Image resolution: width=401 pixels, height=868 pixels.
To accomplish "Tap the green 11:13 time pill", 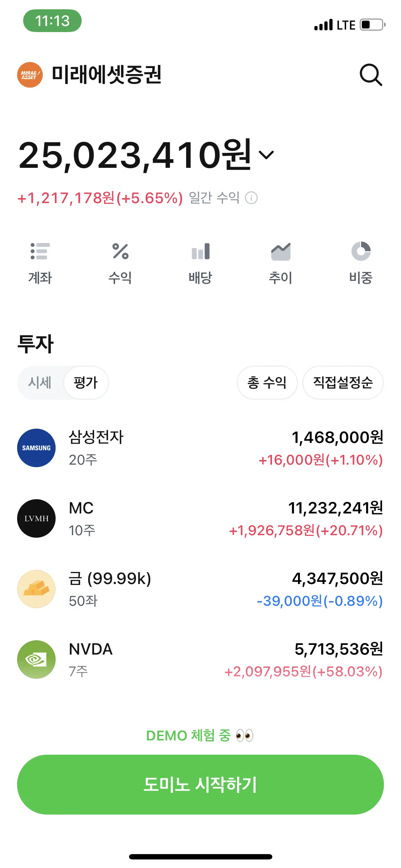I will tap(52, 21).
